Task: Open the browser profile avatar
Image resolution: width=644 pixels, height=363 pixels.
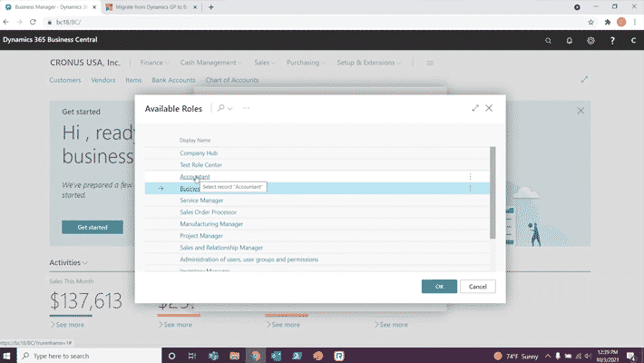Action: tap(621, 22)
